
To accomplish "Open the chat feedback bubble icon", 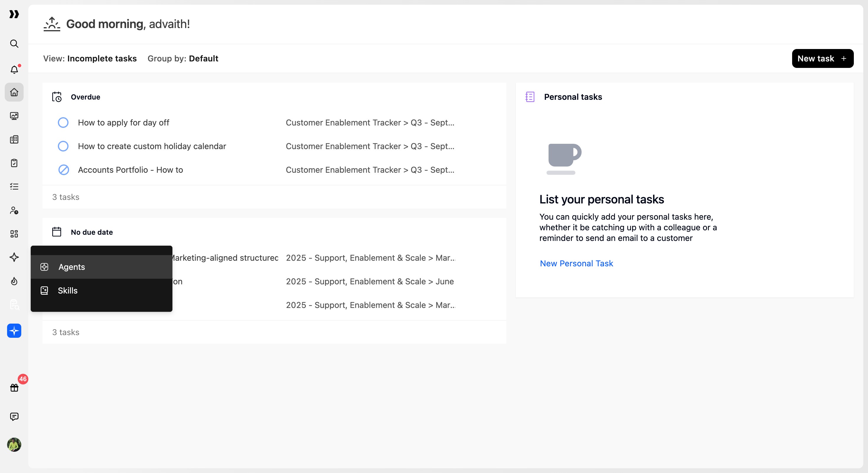I will [x=14, y=417].
